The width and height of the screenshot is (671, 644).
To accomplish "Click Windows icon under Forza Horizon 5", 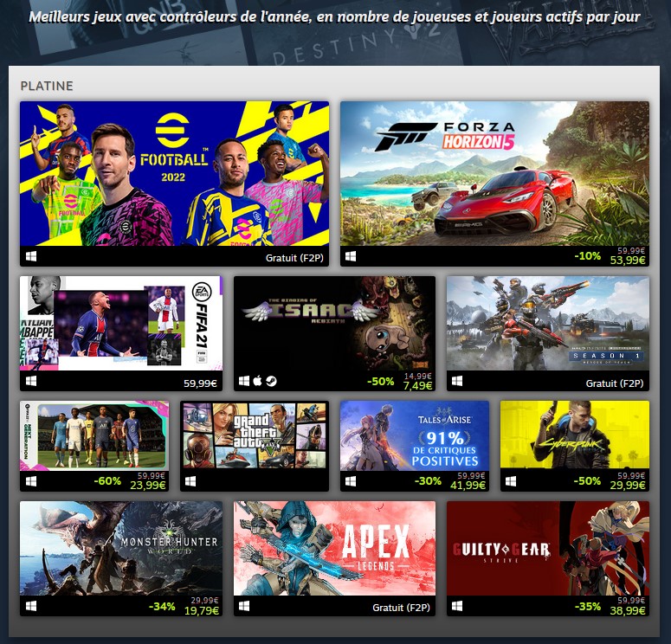I will click(351, 256).
